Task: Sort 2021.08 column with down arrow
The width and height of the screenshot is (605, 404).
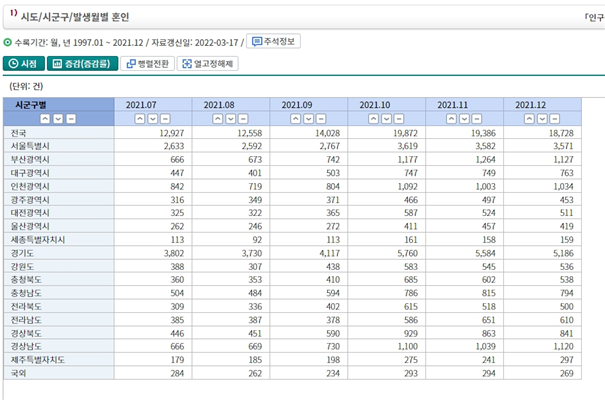Action: pyautogui.click(x=230, y=119)
